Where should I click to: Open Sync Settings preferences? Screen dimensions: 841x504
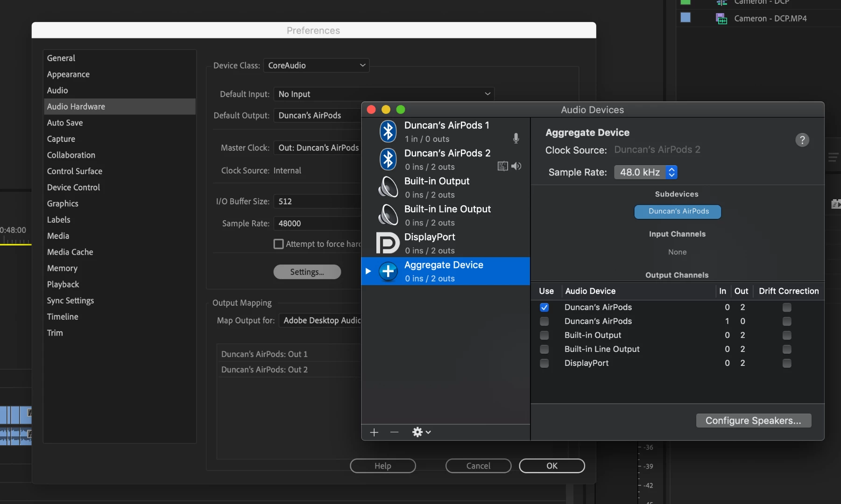pos(120,301)
